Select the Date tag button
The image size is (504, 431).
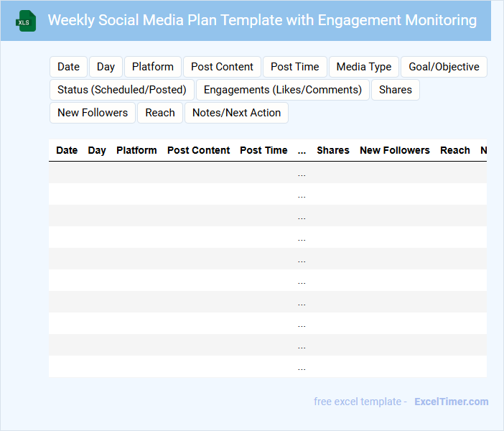tap(68, 67)
